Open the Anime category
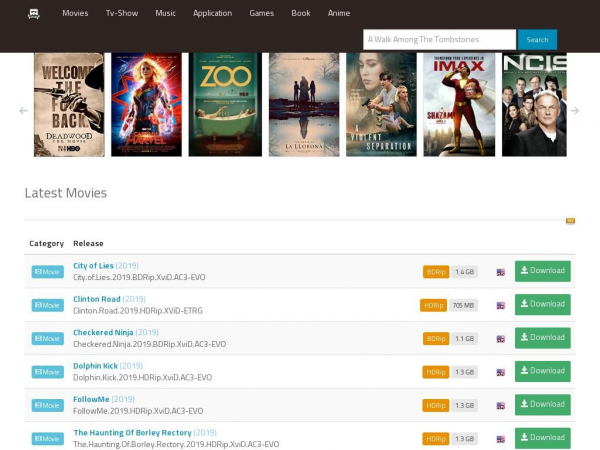This screenshot has width=600, height=450. click(339, 13)
